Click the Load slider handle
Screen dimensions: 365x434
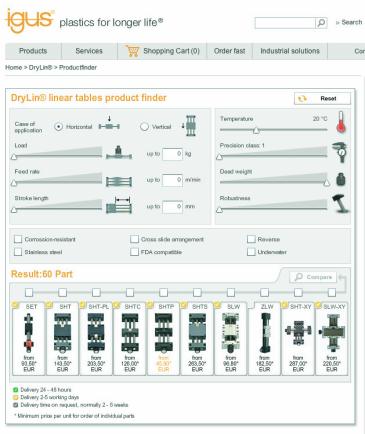pos(14,156)
